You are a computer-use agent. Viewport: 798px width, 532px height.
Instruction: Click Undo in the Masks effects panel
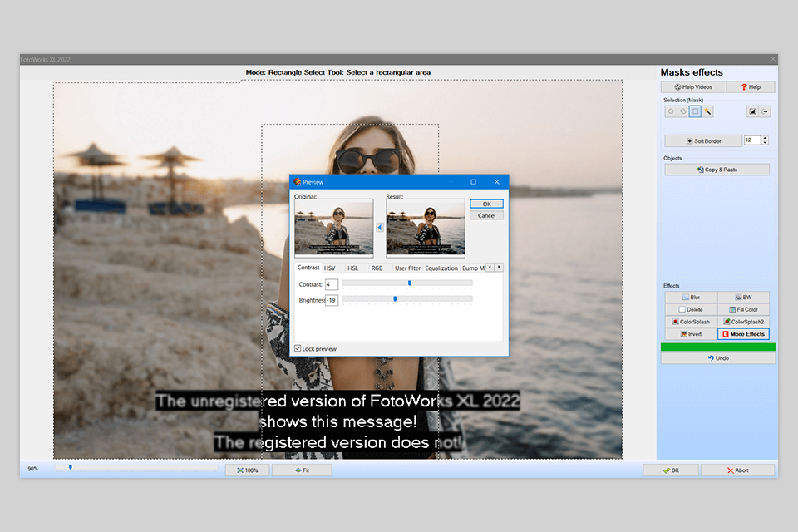tap(717, 358)
